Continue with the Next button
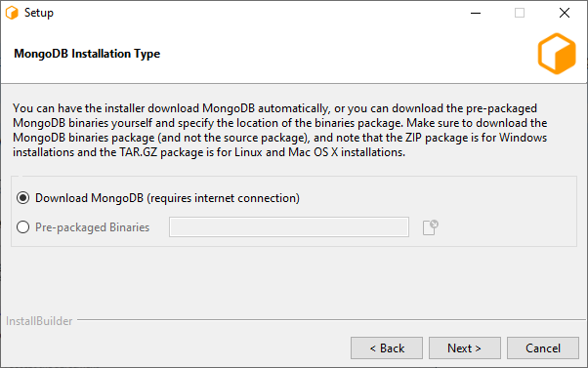 pos(465,348)
